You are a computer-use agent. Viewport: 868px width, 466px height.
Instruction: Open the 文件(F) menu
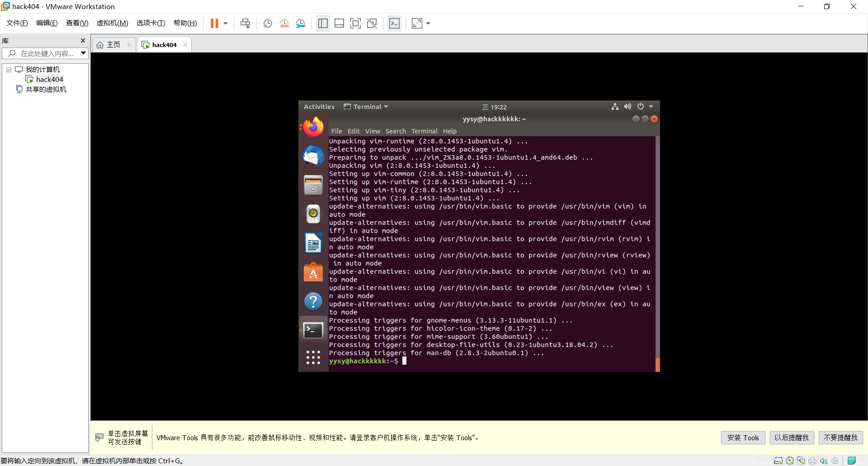[x=17, y=23]
